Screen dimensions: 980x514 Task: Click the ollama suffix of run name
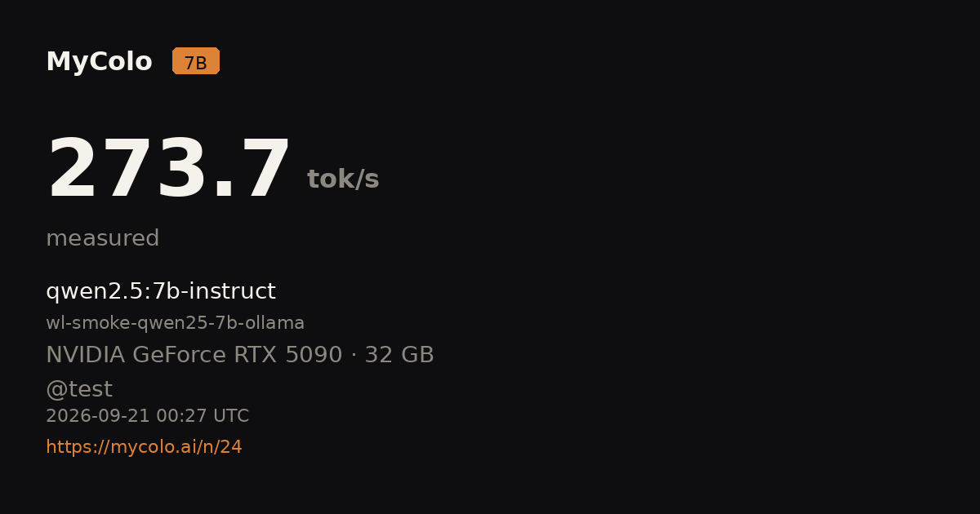tap(278, 323)
